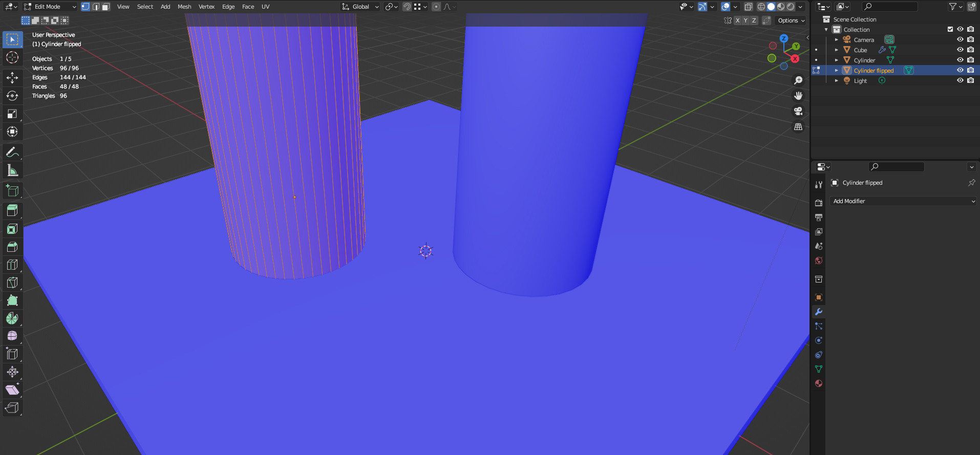Toggle Collection exclude checkbox
The height and width of the screenshot is (455, 980).
[950, 29]
